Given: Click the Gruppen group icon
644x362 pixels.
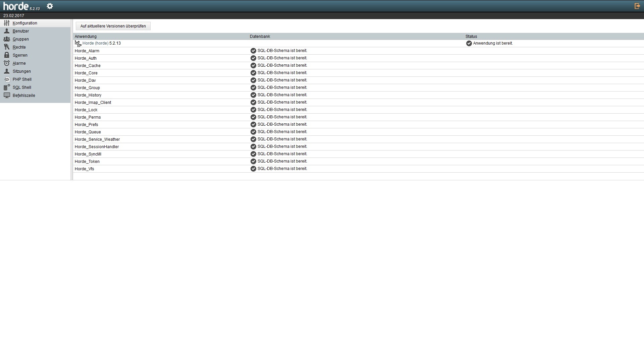Looking at the screenshot, I should 7,39.
